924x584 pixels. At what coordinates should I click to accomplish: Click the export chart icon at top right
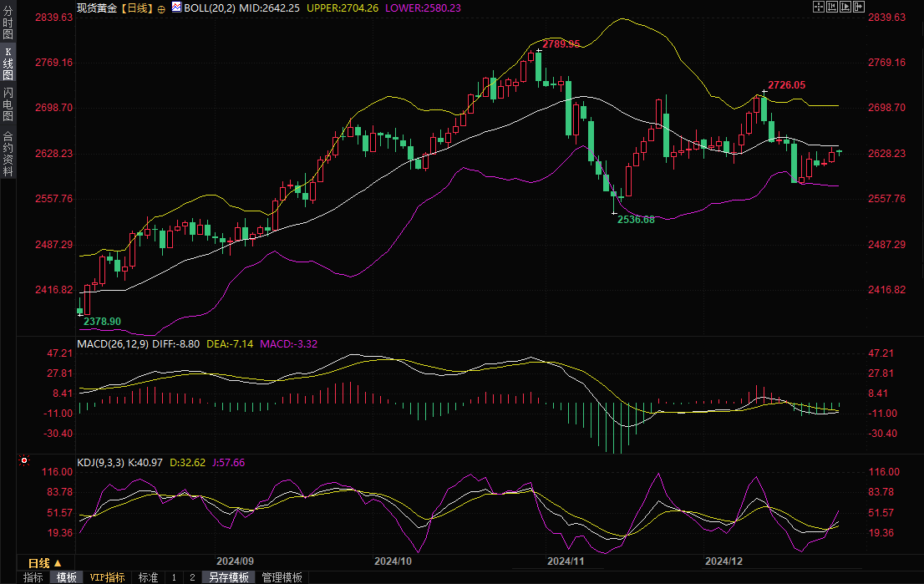857,7
